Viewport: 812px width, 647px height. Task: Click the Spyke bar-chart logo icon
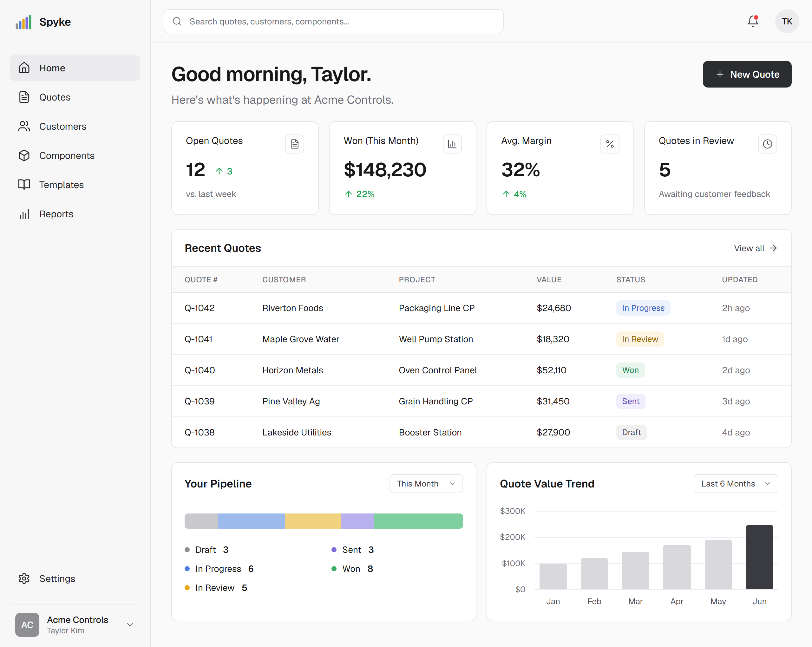click(23, 22)
